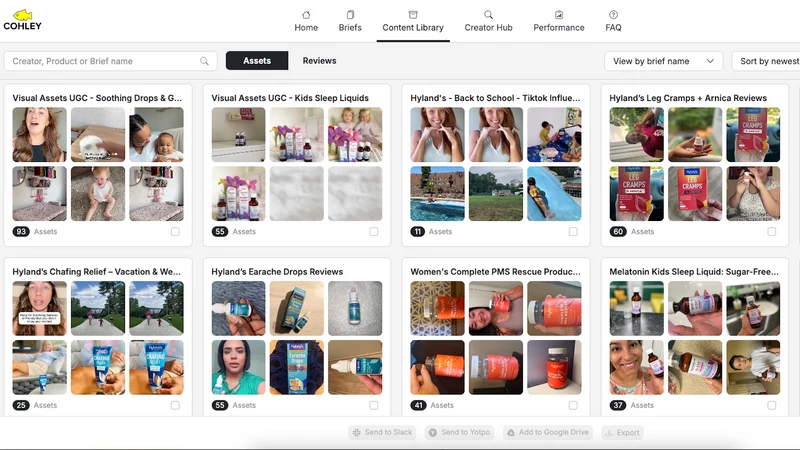Open the two girls thumbnail in Kids Sleep Liquids
The height and width of the screenshot is (450, 800).
355,135
